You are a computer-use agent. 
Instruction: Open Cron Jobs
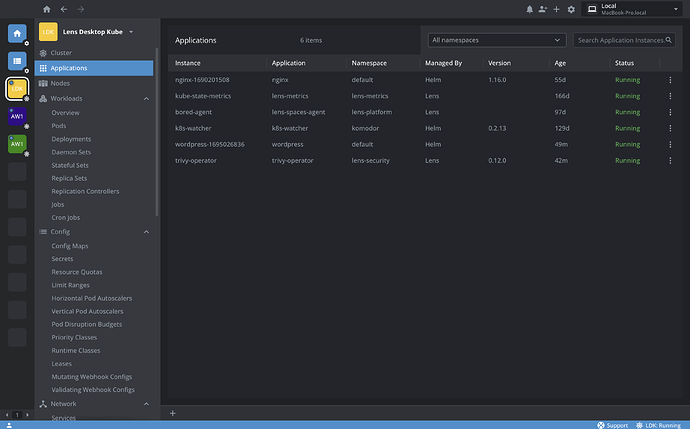tap(66, 217)
